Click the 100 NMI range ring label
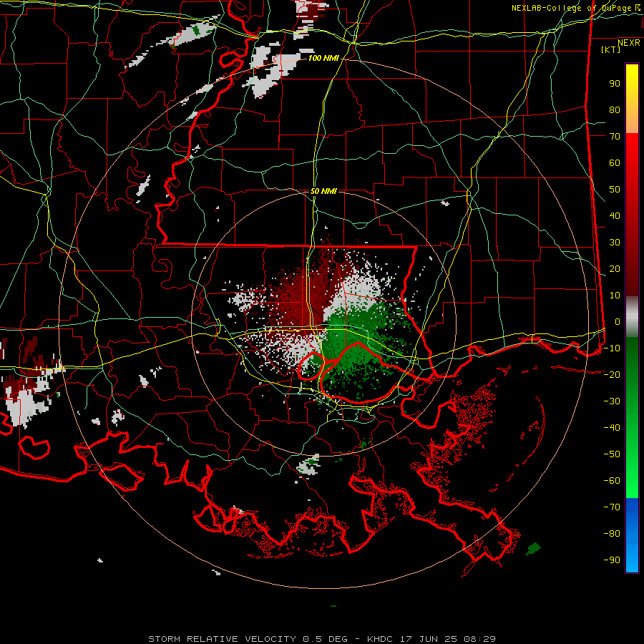 [x=323, y=59]
